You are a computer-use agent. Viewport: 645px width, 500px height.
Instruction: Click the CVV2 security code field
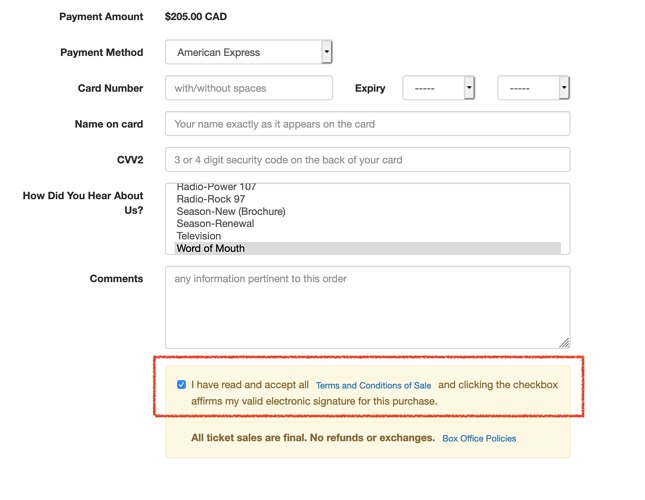368,159
